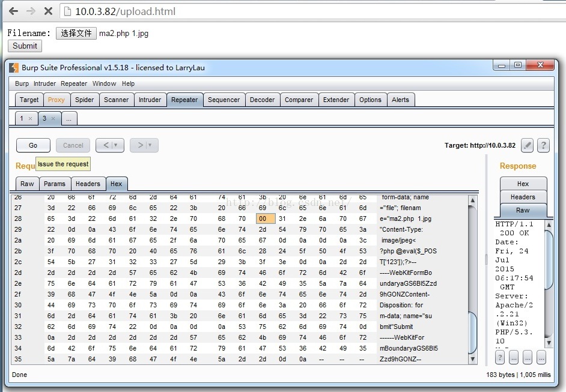This screenshot has height=392, width=566.
Task: Switch to the Intruder tool tab
Action: pos(150,100)
